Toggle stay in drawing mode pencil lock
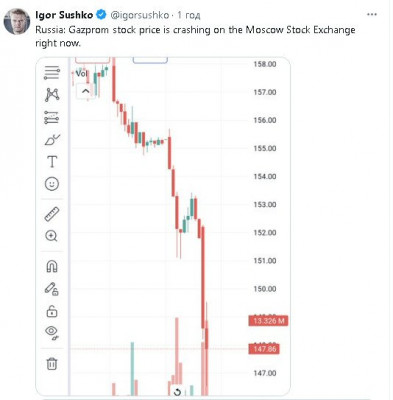393x400 pixels. coord(52,289)
